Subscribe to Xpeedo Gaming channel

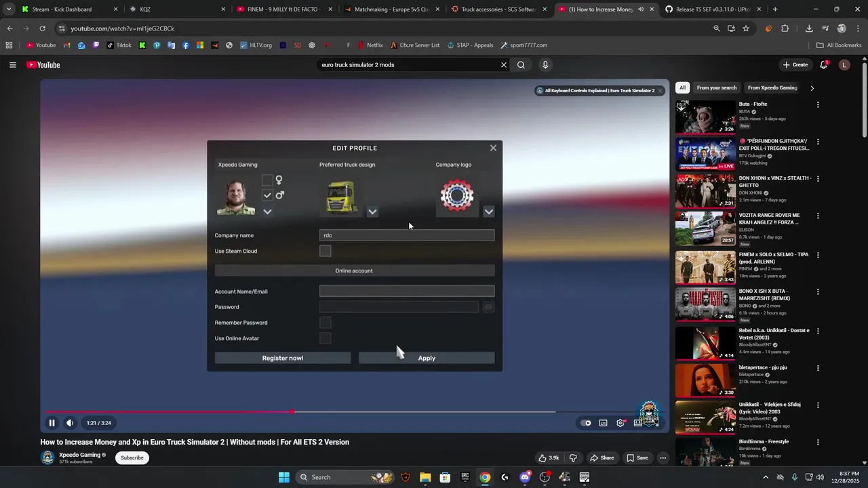point(132,457)
